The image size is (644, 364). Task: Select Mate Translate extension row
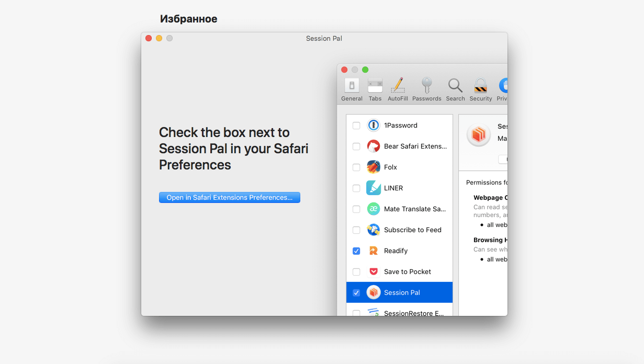click(x=414, y=209)
